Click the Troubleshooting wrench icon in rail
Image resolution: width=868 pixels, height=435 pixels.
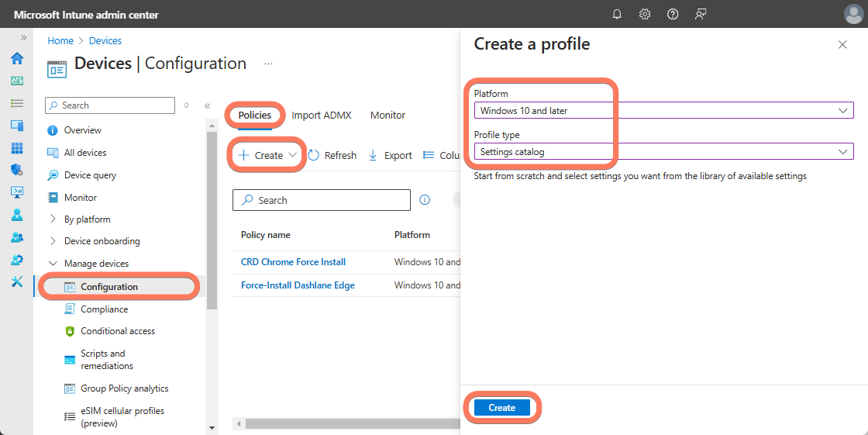click(x=17, y=281)
